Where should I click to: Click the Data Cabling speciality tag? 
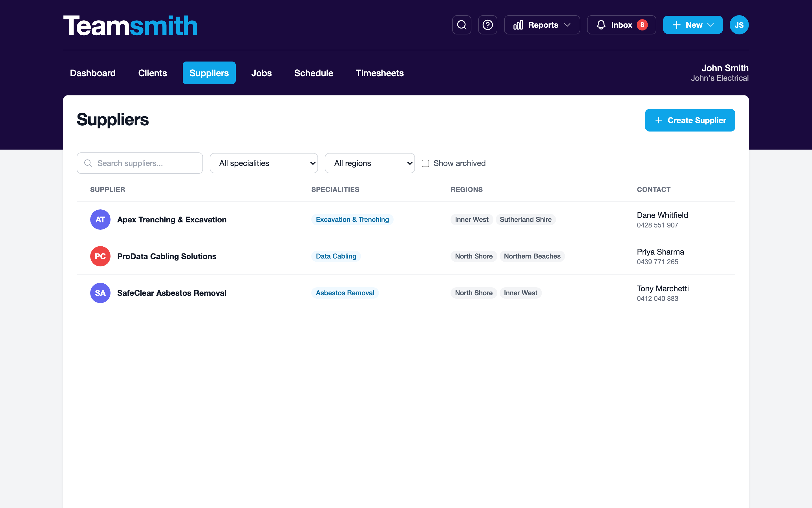pos(336,256)
